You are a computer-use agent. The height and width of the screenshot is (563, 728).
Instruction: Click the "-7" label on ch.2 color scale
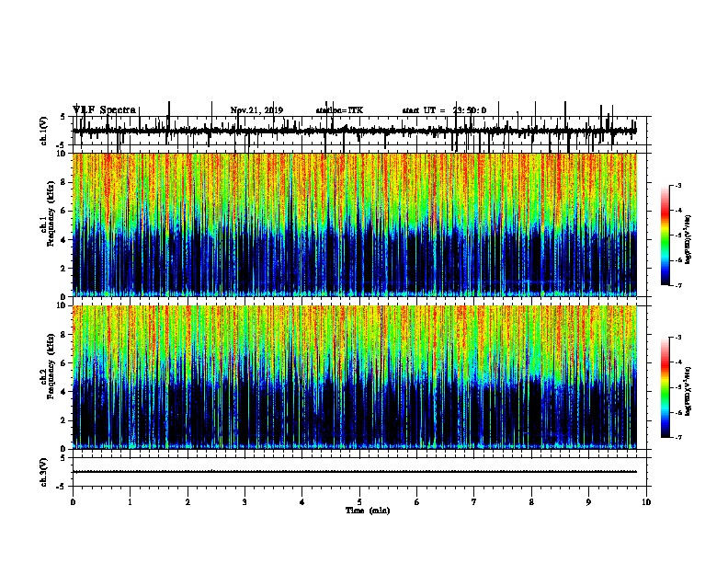(678, 438)
